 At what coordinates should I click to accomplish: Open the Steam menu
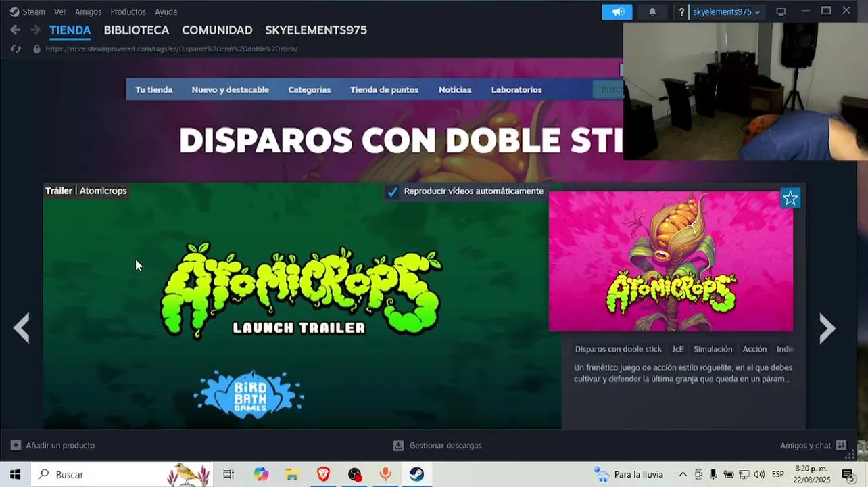pos(34,11)
